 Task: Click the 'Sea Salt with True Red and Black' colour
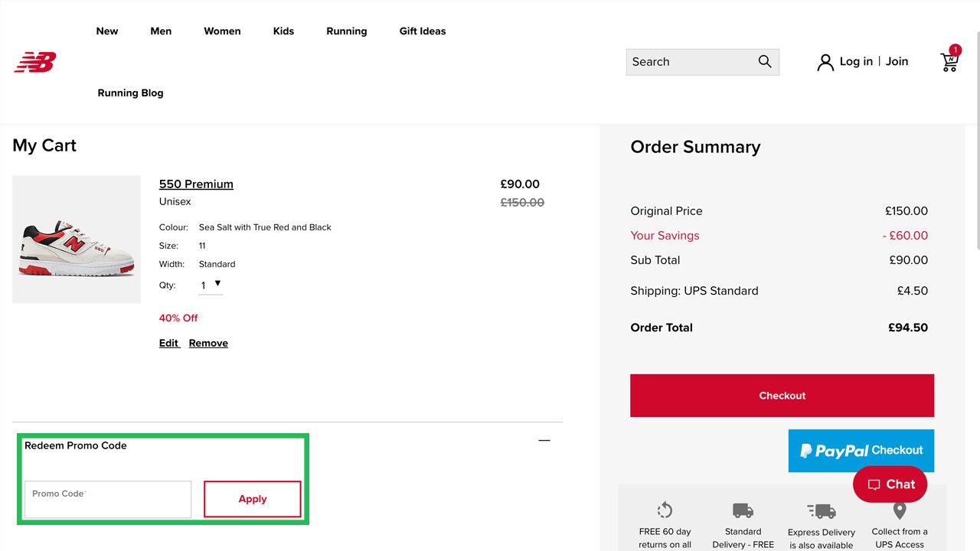pos(265,227)
